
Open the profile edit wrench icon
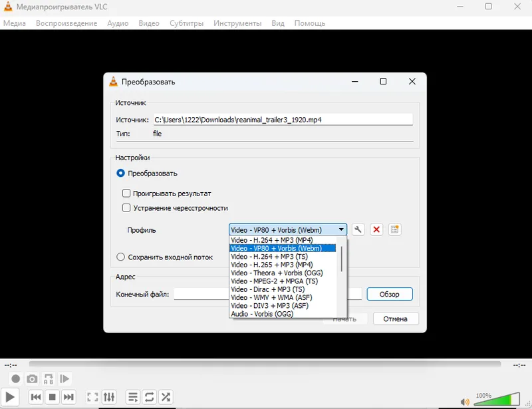358,230
